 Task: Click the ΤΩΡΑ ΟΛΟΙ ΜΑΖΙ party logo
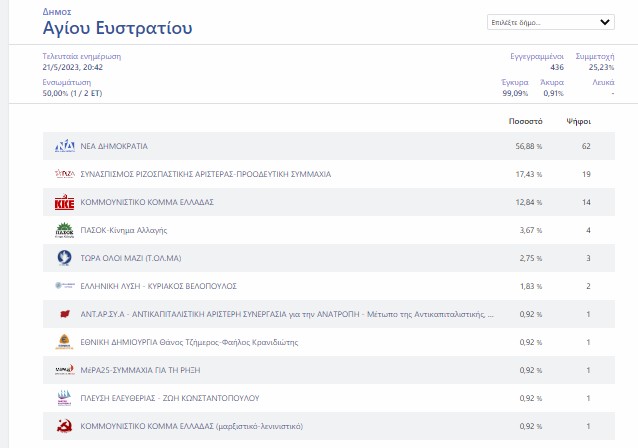[x=64, y=258]
